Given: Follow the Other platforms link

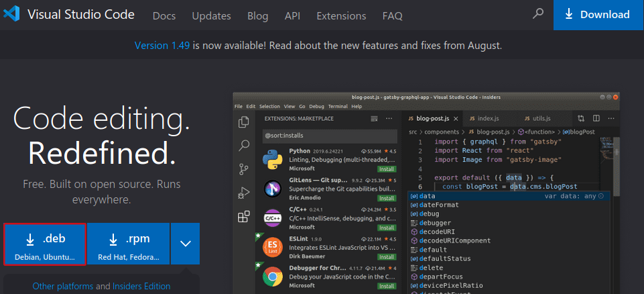Looking at the screenshot, I should pyautogui.click(x=63, y=286).
